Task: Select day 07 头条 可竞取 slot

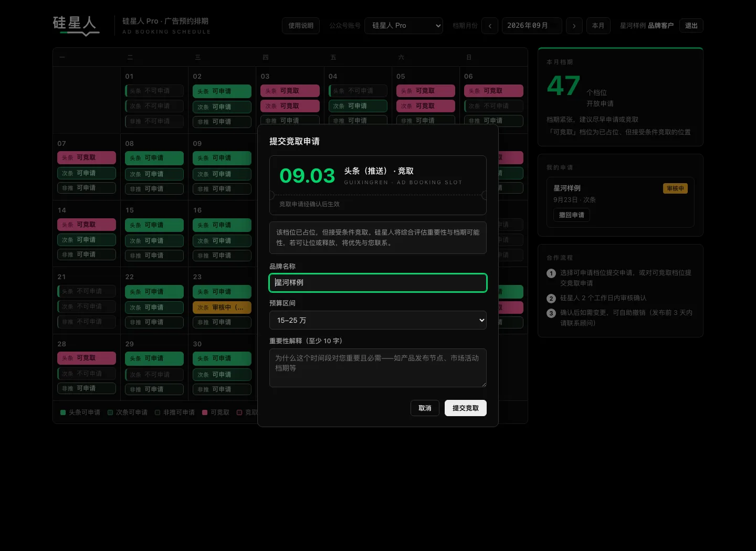Action: coord(86,157)
